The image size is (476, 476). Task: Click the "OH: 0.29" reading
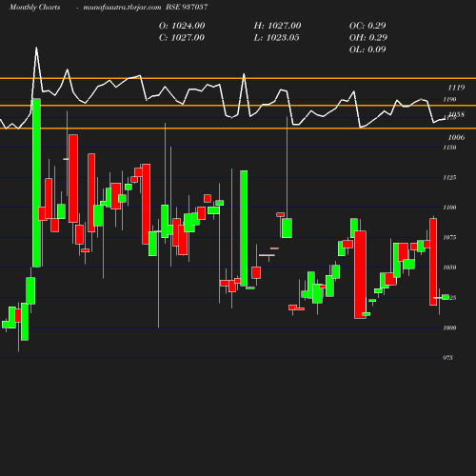[368, 37]
